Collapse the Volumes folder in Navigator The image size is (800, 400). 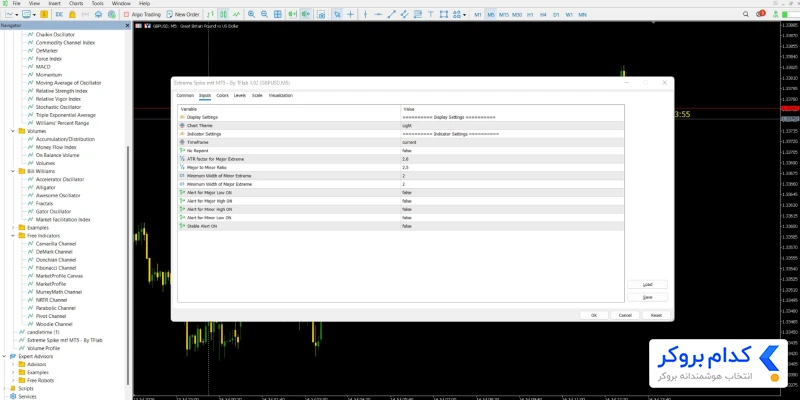tap(13, 131)
